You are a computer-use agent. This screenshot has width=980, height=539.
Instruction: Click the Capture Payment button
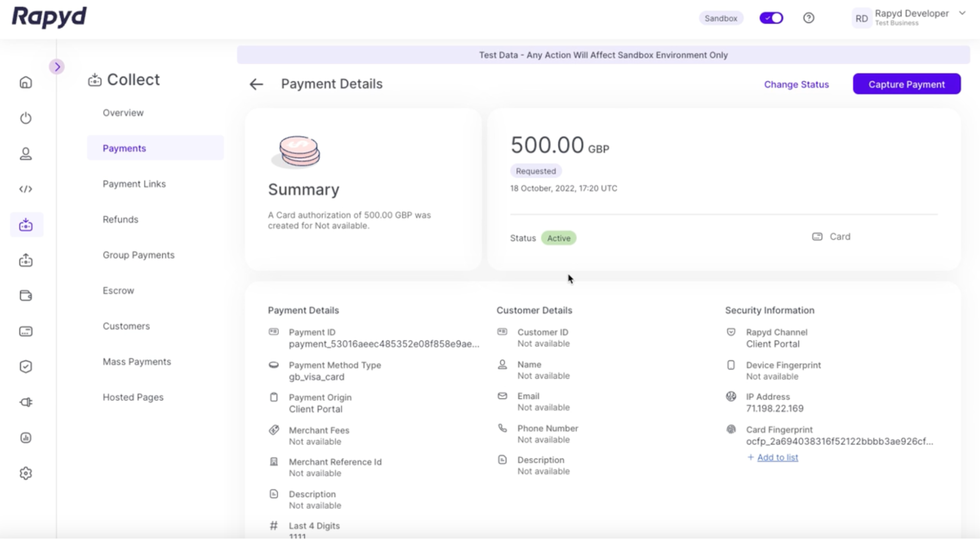906,84
